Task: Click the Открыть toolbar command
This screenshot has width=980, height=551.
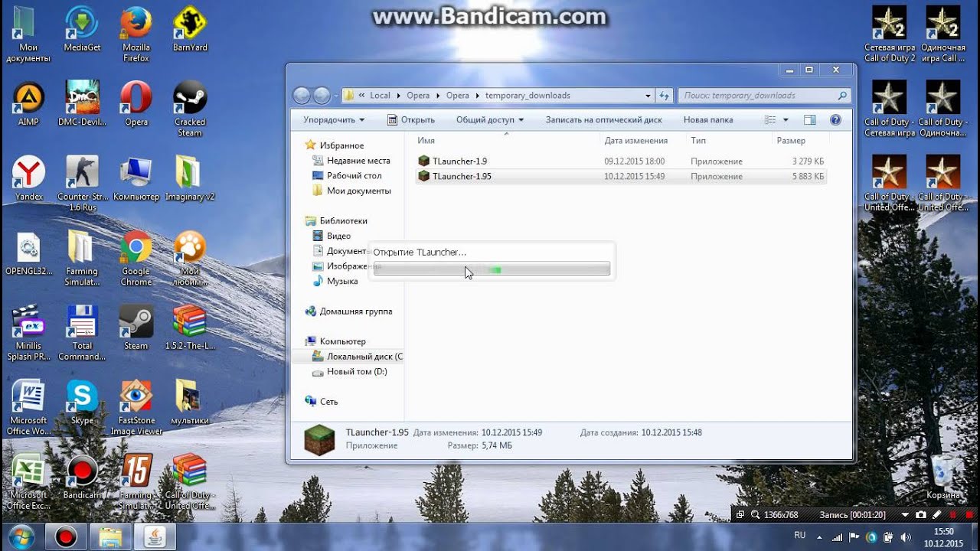Action: click(411, 120)
